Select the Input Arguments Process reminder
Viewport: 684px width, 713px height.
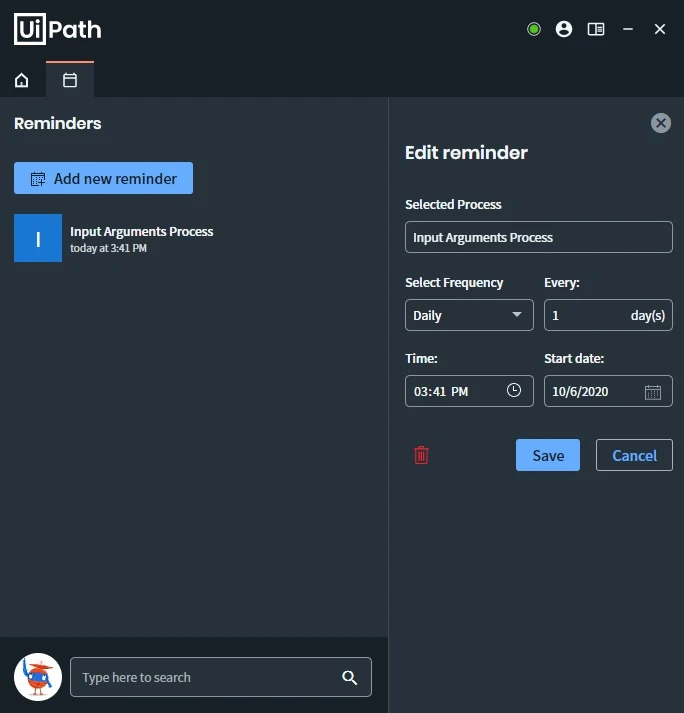[x=114, y=238]
